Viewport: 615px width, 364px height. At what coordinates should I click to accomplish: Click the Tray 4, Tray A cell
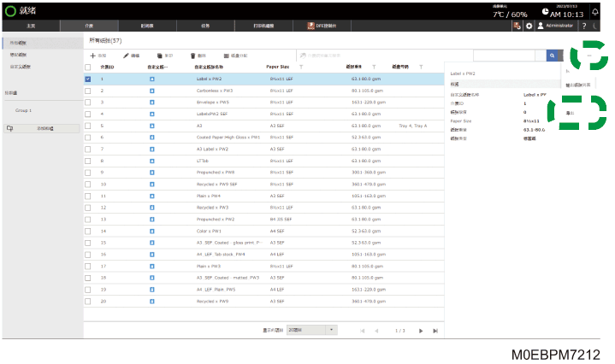click(x=412, y=126)
